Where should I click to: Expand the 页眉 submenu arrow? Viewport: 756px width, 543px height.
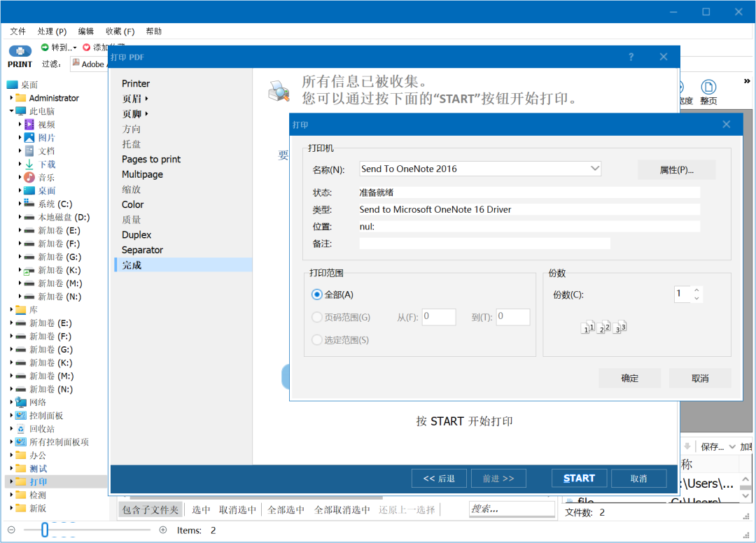(146, 99)
